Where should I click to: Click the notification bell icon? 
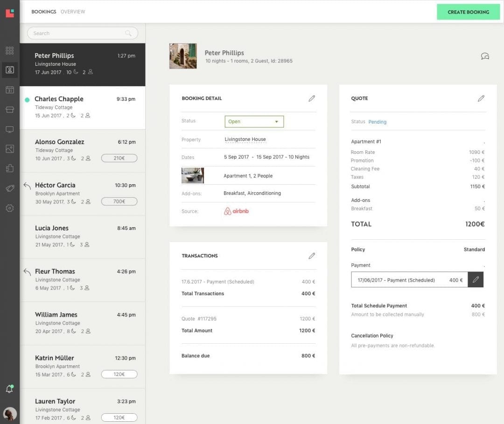tap(9, 389)
